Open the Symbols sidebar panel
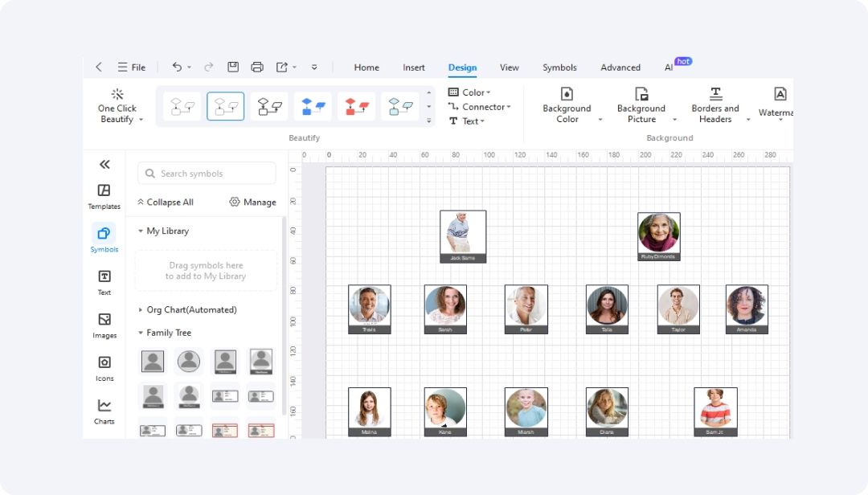Viewport: 868px width, 495px height. click(x=104, y=239)
